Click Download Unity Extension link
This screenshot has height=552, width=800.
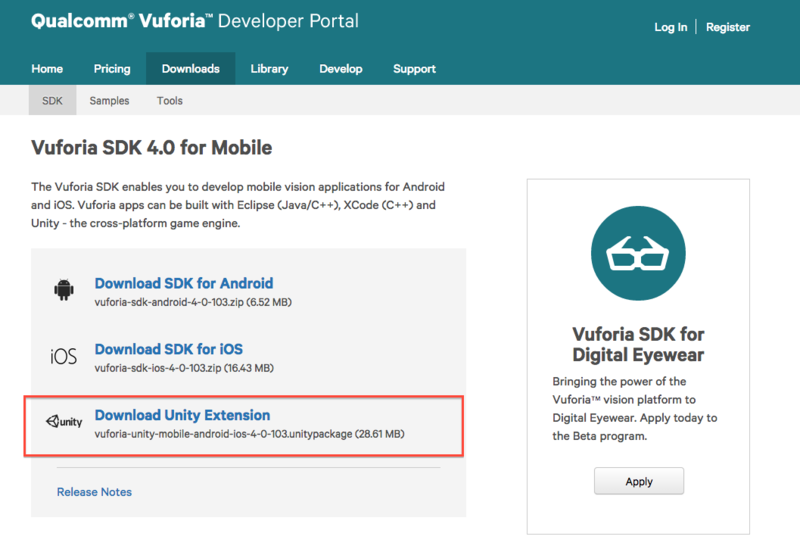point(182,415)
